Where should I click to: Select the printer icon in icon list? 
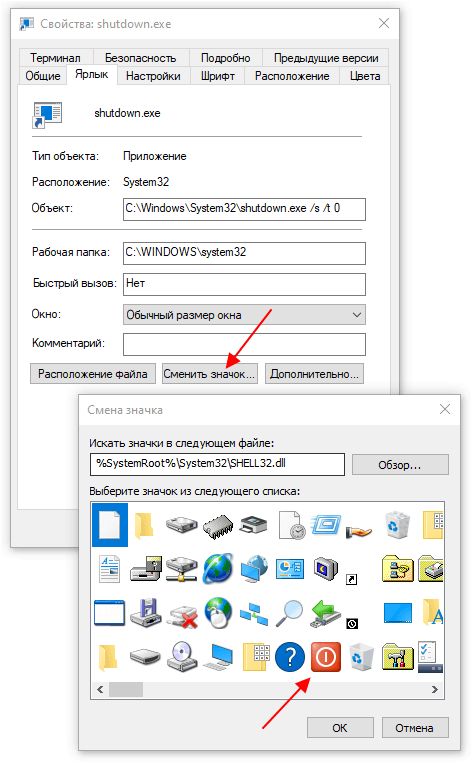(x=254, y=525)
